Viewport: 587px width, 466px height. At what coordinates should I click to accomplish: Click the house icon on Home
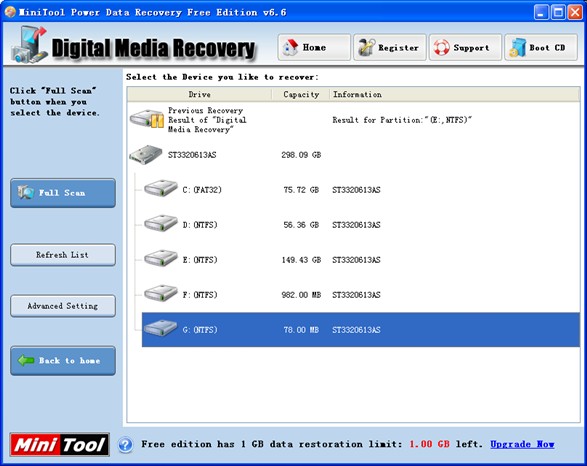[290, 48]
